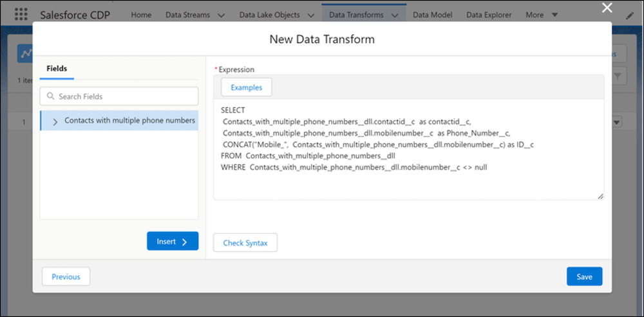Close the New Data Transform dialog
644x317 pixels.
click(607, 7)
